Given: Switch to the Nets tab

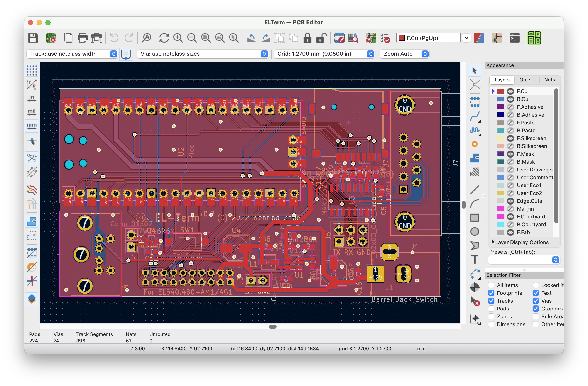Looking at the screenshot, I should (549, 80).
